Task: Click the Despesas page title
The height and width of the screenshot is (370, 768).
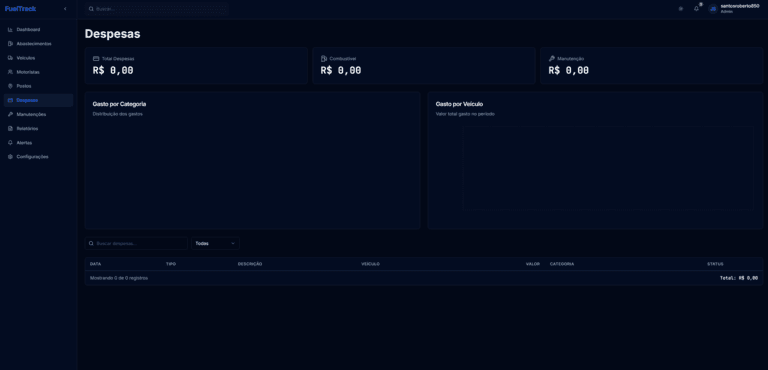Action: coord(112,34)
